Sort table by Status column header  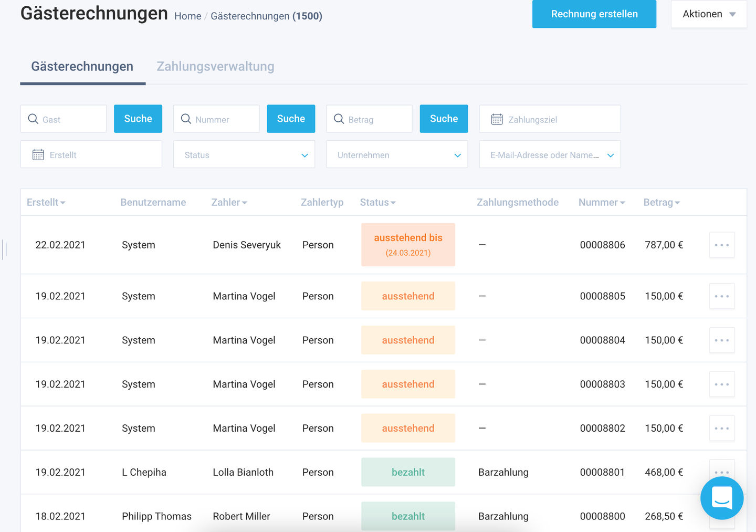(x=377, y=202)
